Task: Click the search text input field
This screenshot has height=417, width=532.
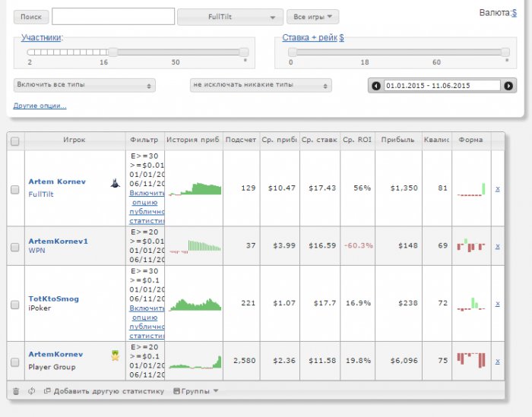Action: pos(113,17)
